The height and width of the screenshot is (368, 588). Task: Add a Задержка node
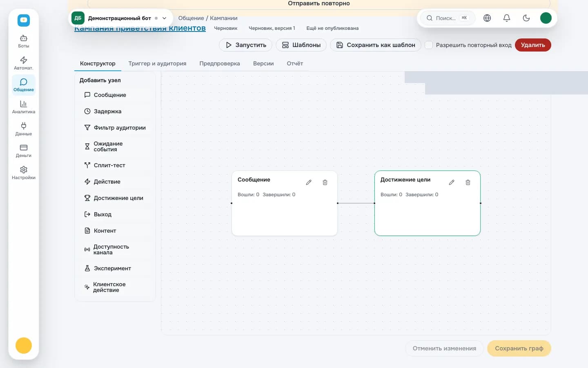tap(115, 111)
